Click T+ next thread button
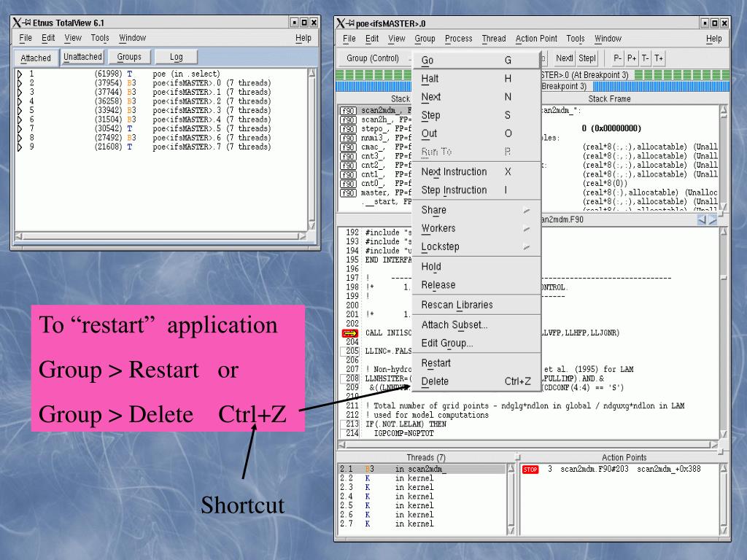747x560 pixels. click(x=659, y=58)
